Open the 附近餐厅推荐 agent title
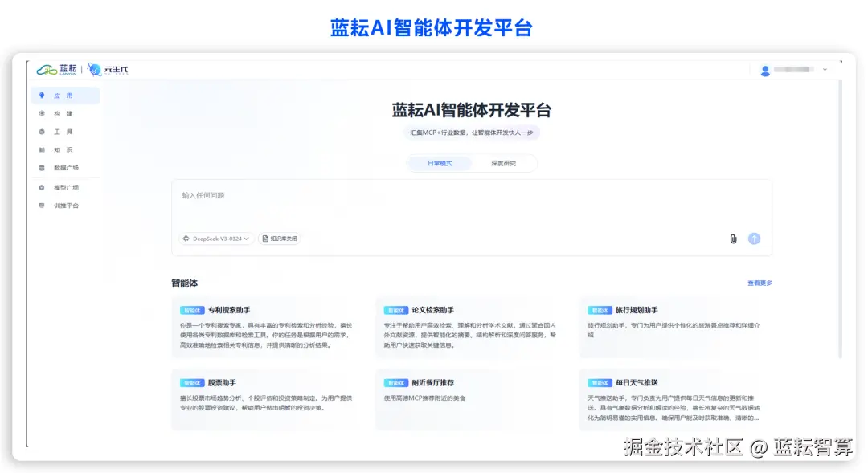Screen dimensions: 868x473 (433, 383)
